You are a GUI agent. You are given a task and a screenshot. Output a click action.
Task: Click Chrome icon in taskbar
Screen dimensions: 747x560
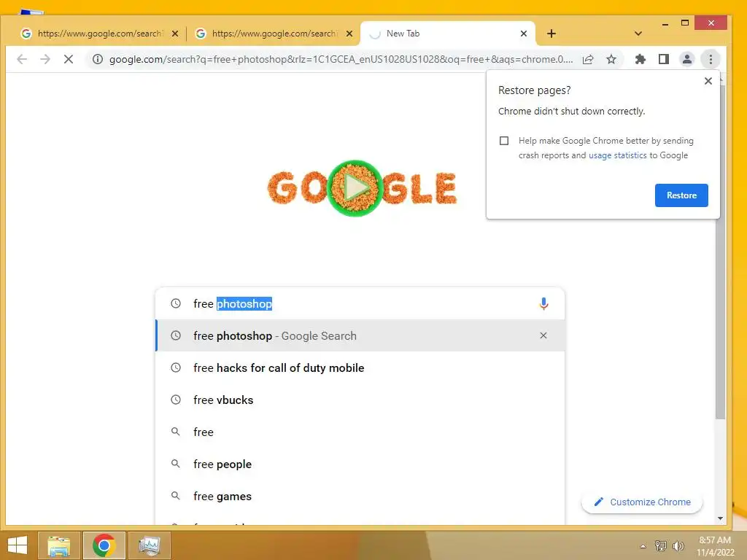(x=104, y=545)
